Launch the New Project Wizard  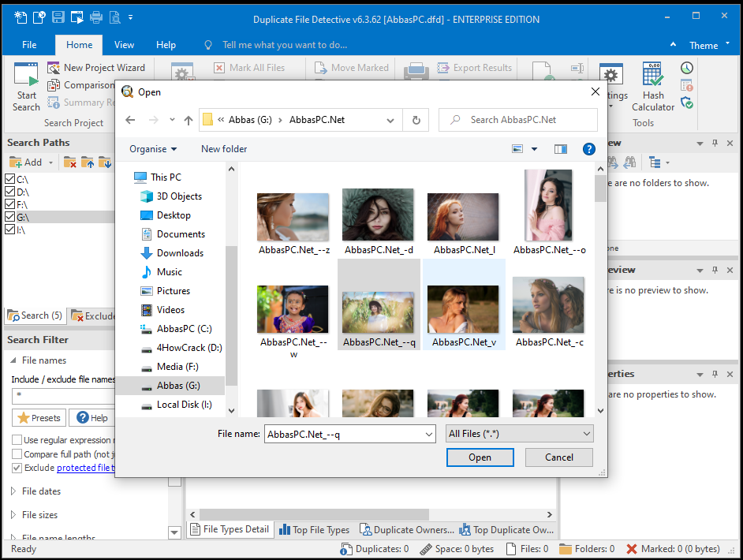pyautogui.click(x=96, y=68)
